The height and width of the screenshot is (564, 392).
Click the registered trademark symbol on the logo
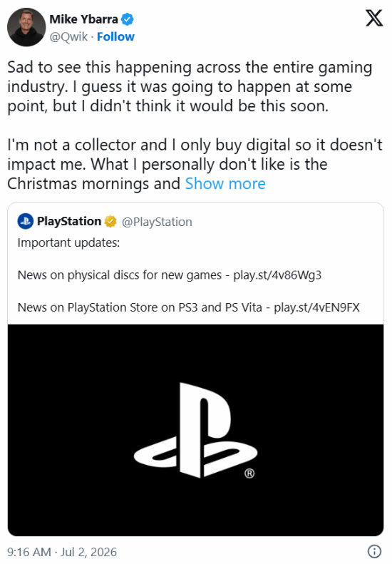[249, 473]
